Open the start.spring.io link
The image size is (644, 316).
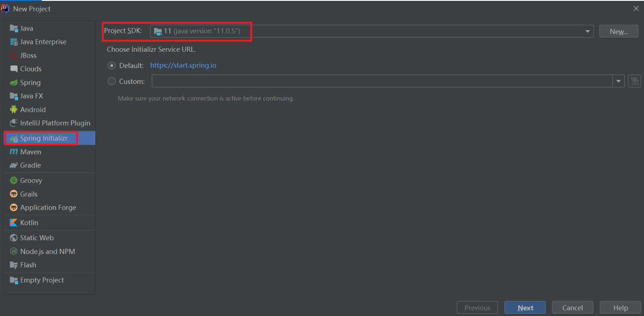tap(183, 65)
